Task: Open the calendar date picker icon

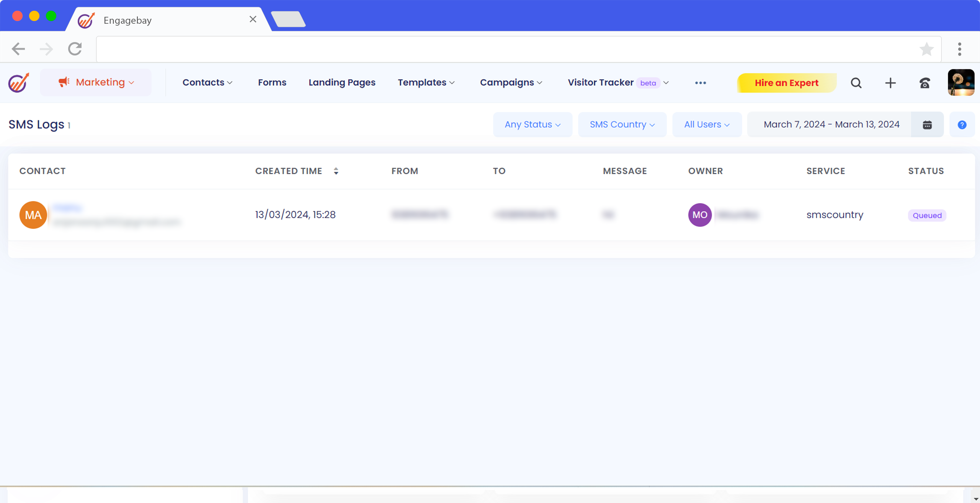Action: click(927, 125)
